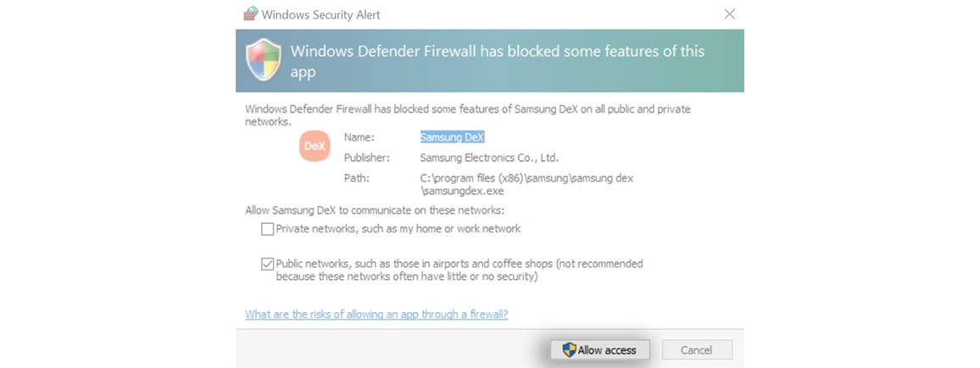The width and height of the screenshot is (980, 368).
Task: Open the firewall risks help link
Action: (x=376, y=315)
